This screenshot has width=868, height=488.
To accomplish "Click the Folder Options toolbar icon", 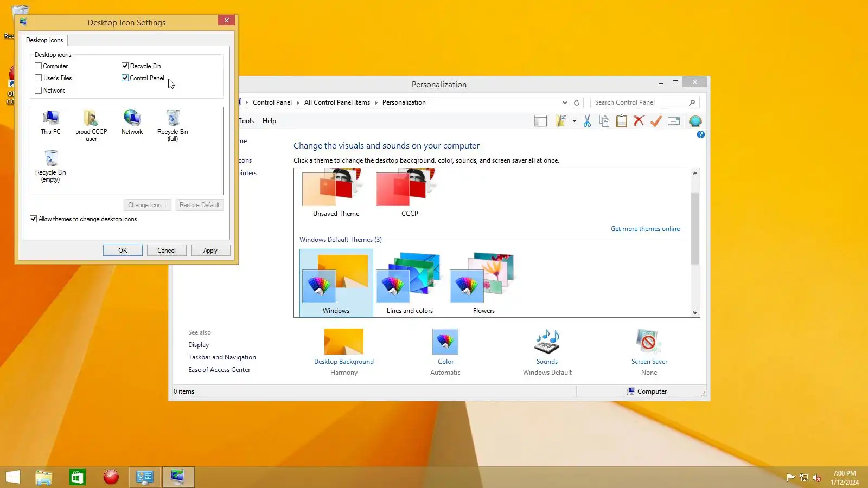I will (561, 121).
